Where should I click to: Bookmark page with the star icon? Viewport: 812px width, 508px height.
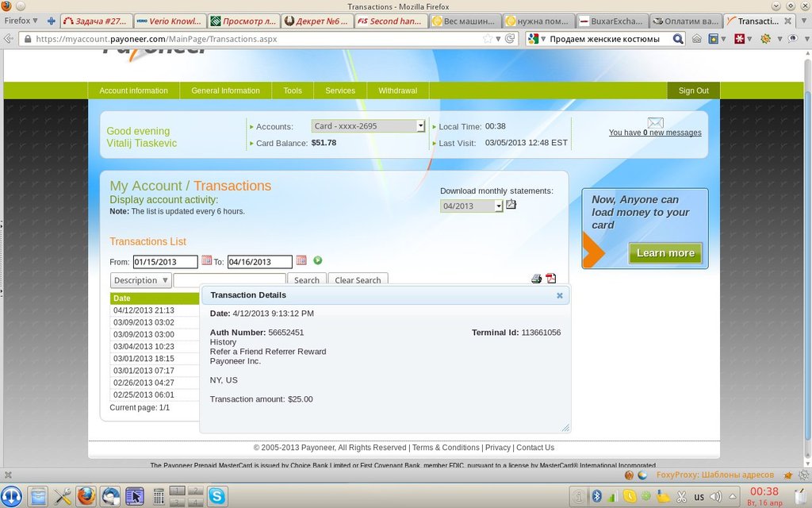[487, 38]
